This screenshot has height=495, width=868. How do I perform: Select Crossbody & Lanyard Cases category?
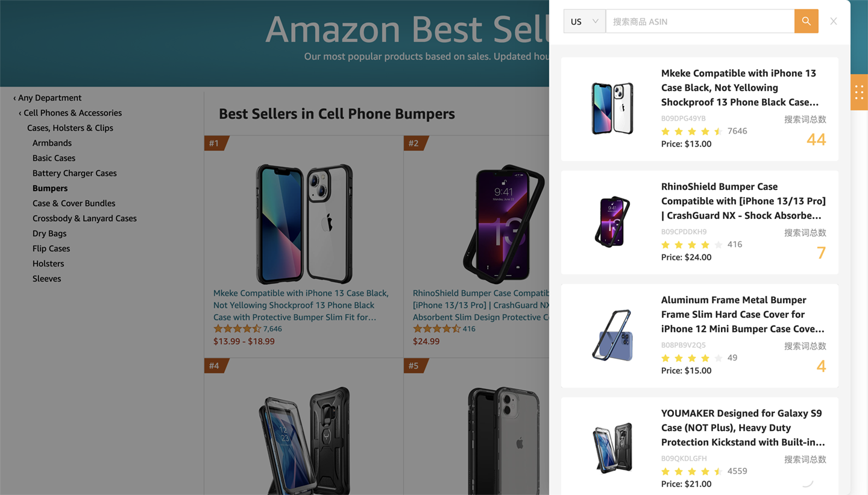[x=84, y=218]
